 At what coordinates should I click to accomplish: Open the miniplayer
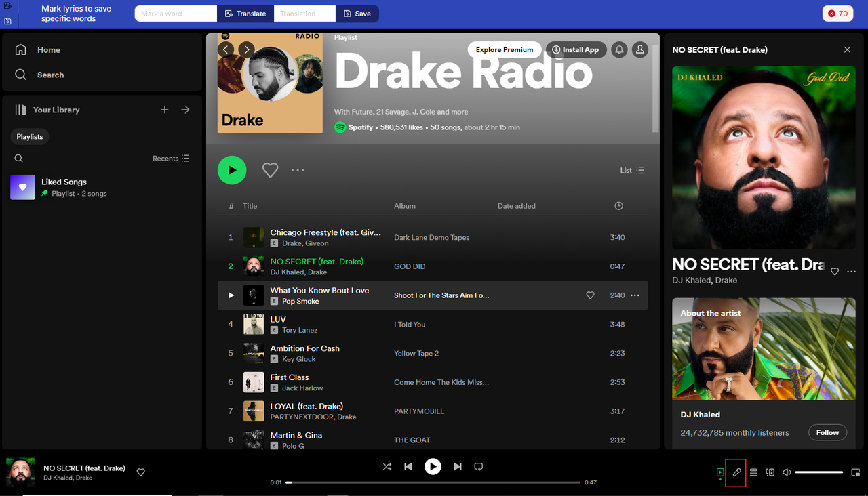pos(855,472)
